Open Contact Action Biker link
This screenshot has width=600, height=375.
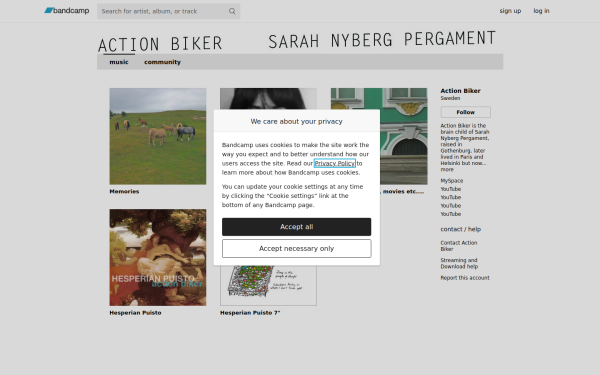[458, 246]
